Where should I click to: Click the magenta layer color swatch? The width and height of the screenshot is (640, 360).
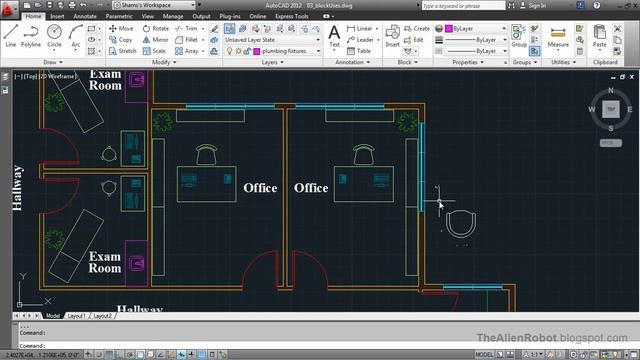(257, 51)
